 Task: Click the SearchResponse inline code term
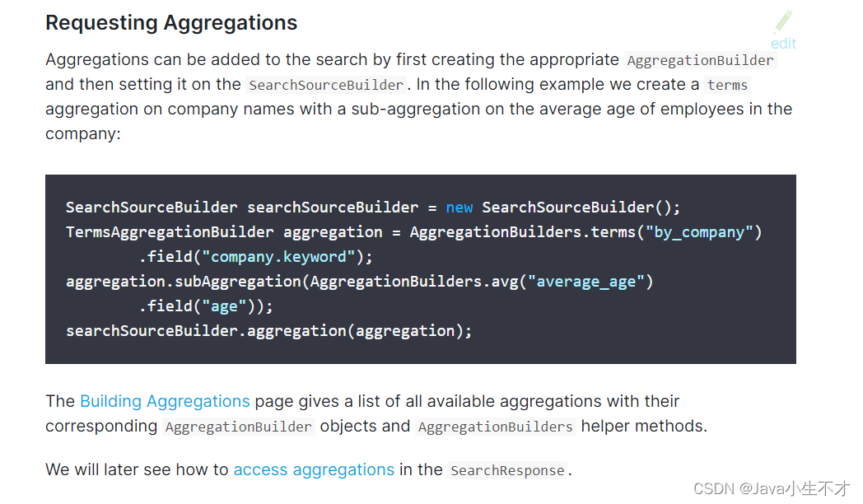tap(507, 470)
